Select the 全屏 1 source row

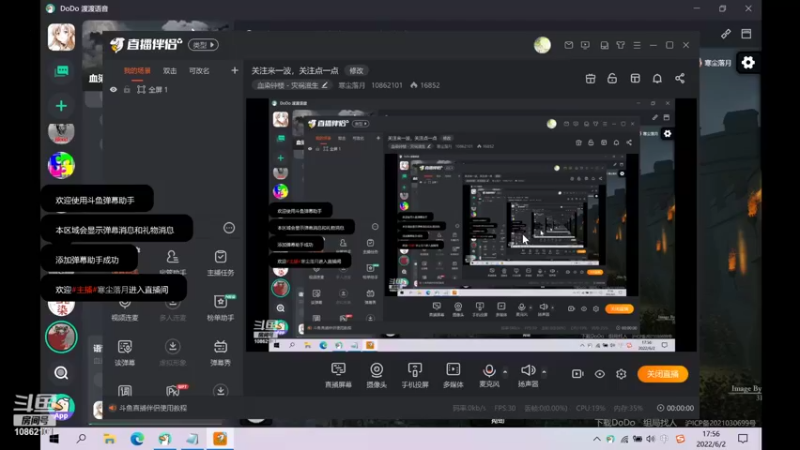172,90
